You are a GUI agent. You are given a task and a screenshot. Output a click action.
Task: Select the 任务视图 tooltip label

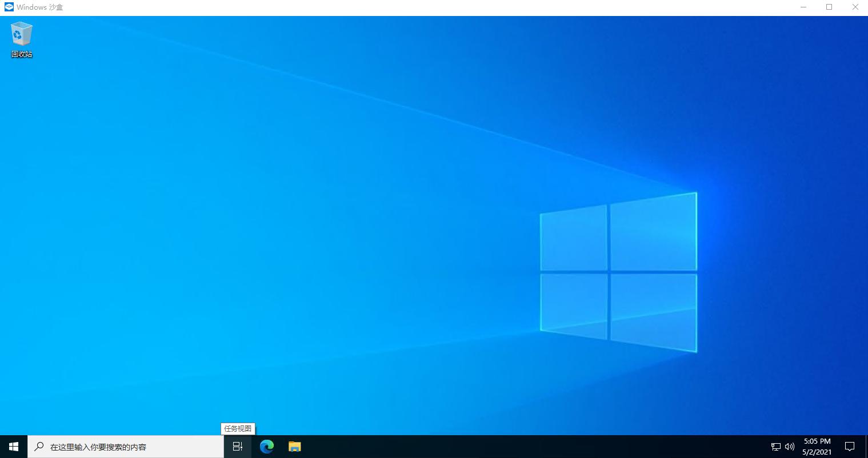[238, 428]
